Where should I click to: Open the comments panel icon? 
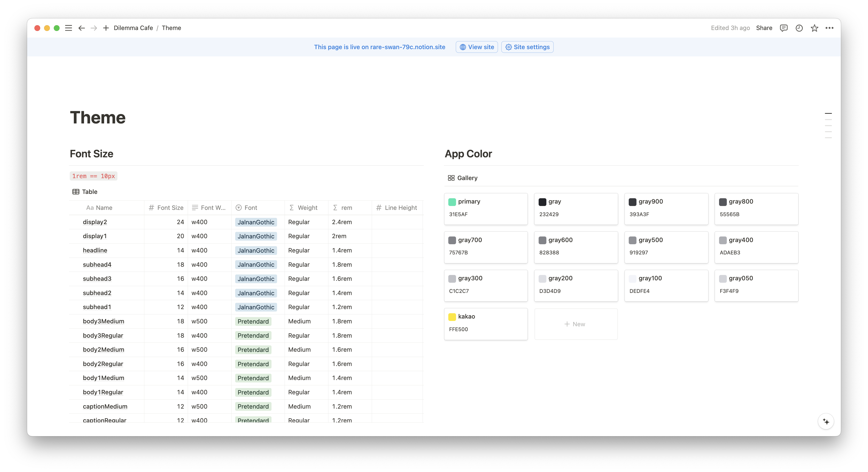coord(783,28)
